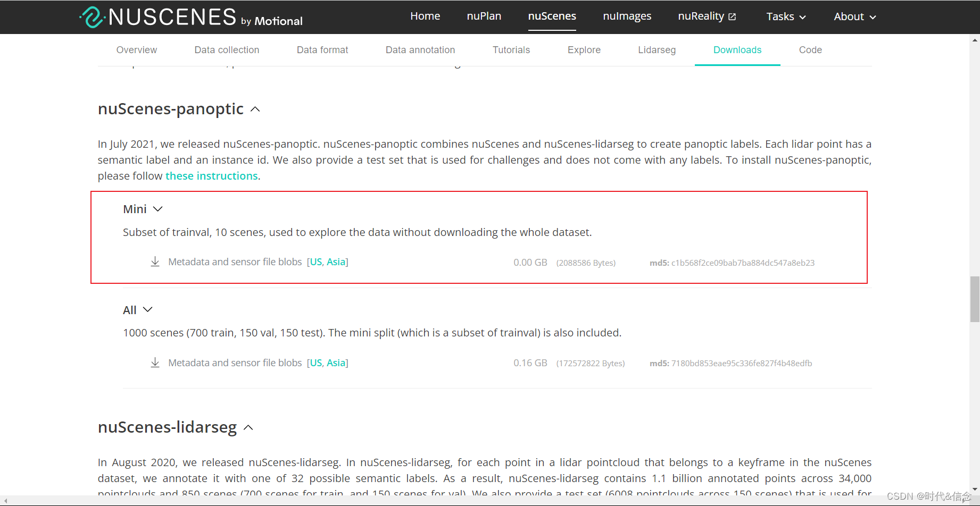Click the Mini download arrow icon
980x506 pixels.
155,262
